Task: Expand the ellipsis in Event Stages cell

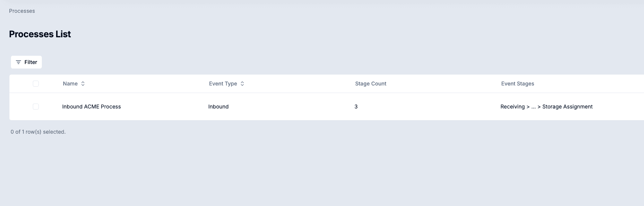Action: click(533, 107)
